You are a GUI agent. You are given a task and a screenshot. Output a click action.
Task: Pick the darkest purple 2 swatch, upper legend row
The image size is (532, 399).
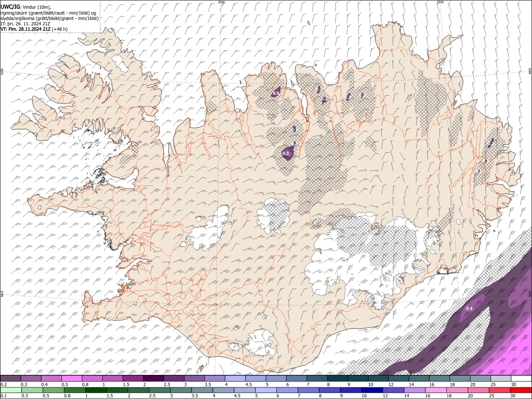(153, 379)
